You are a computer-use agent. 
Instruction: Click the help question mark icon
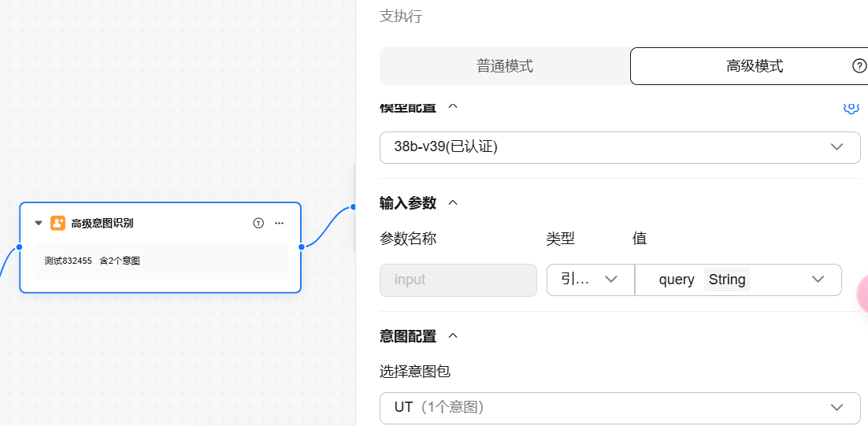point(859,66)
